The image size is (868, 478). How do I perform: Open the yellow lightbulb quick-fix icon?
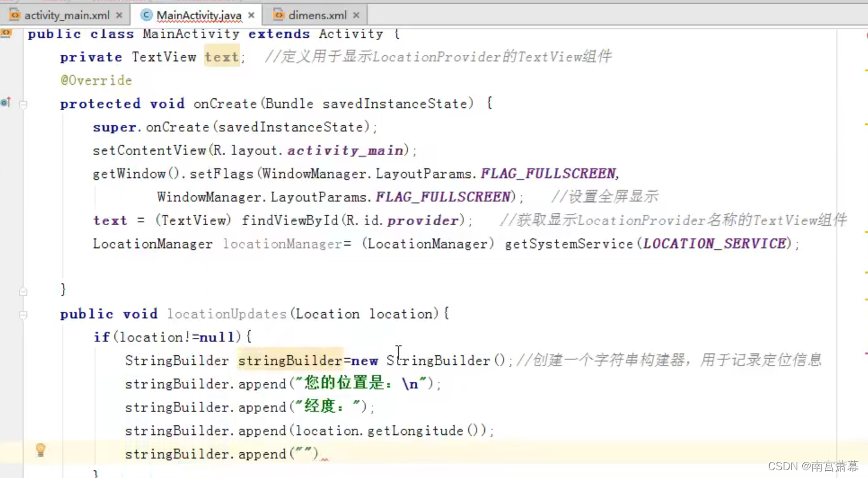(41, 450)
